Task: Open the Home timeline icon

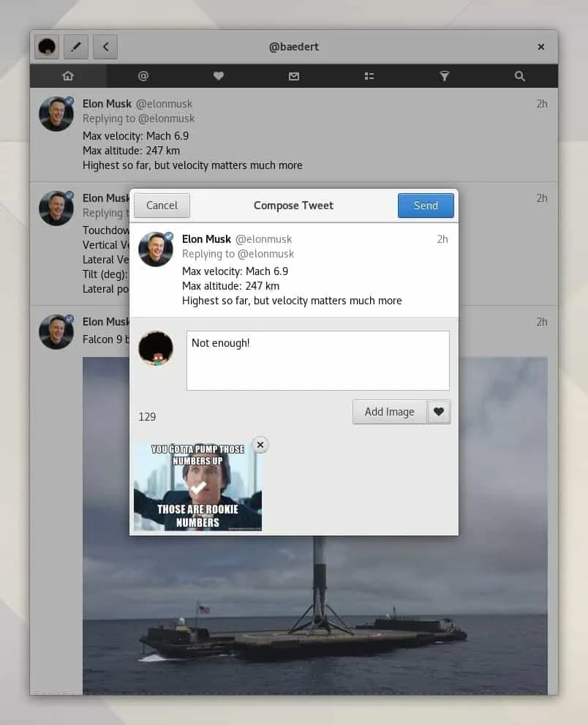Action: click(x=67, y=75)
